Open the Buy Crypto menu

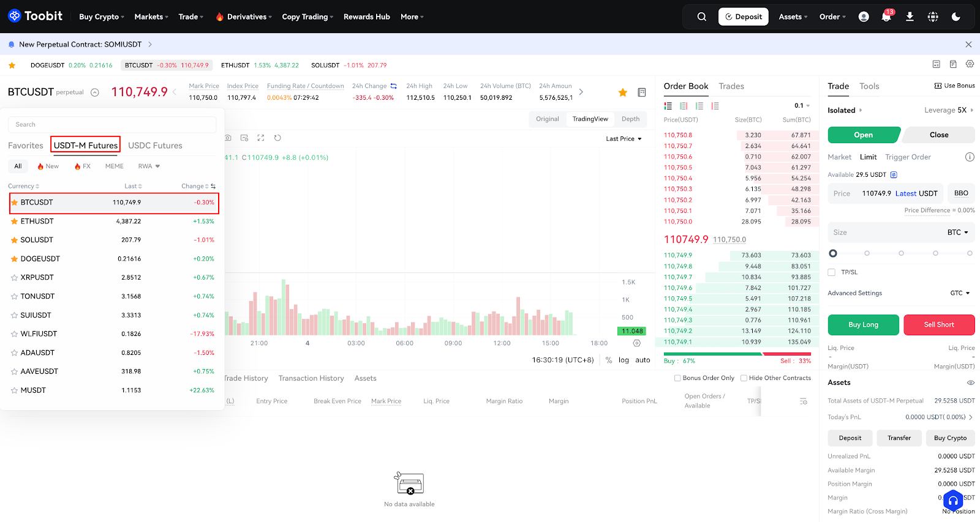tap(102, 17)
